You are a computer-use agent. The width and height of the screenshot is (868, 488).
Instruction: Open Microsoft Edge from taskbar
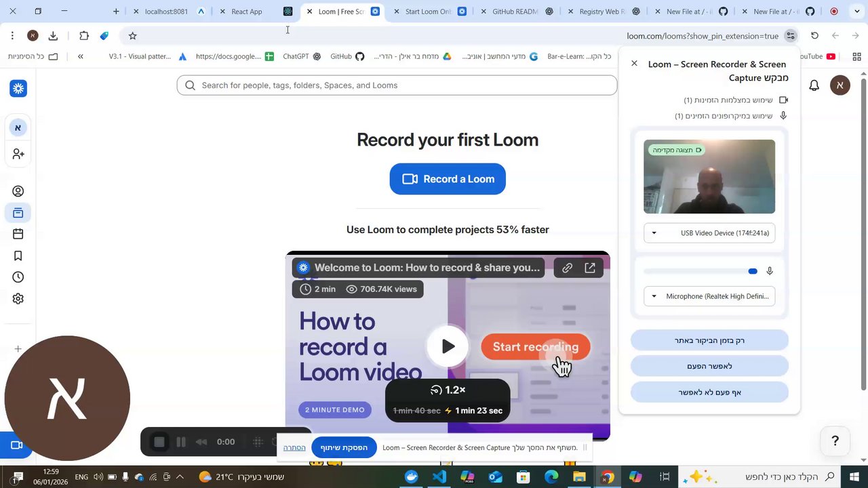pos(551,477)
